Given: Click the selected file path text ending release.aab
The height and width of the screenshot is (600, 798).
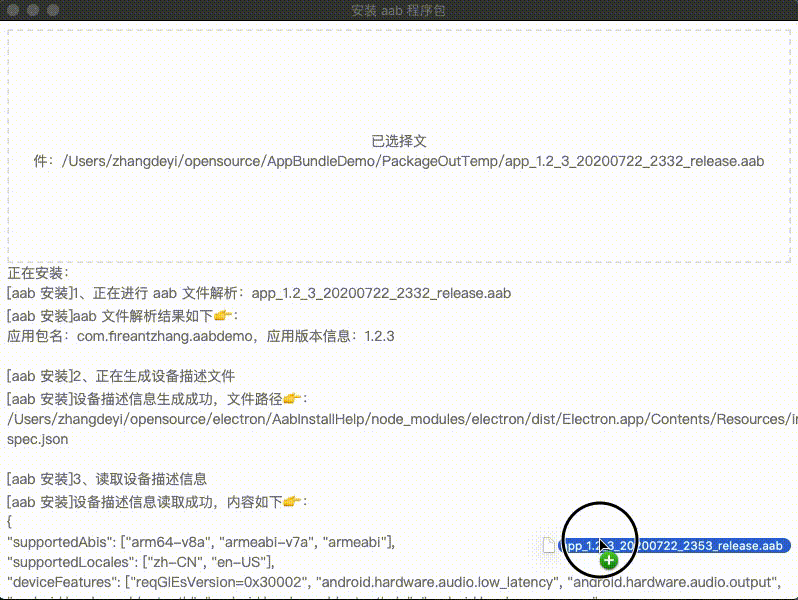Looking at the screenshot, I should (413, 161).
